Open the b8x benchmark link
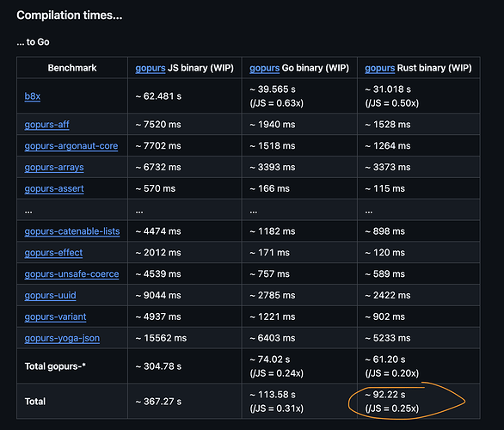 33,96
